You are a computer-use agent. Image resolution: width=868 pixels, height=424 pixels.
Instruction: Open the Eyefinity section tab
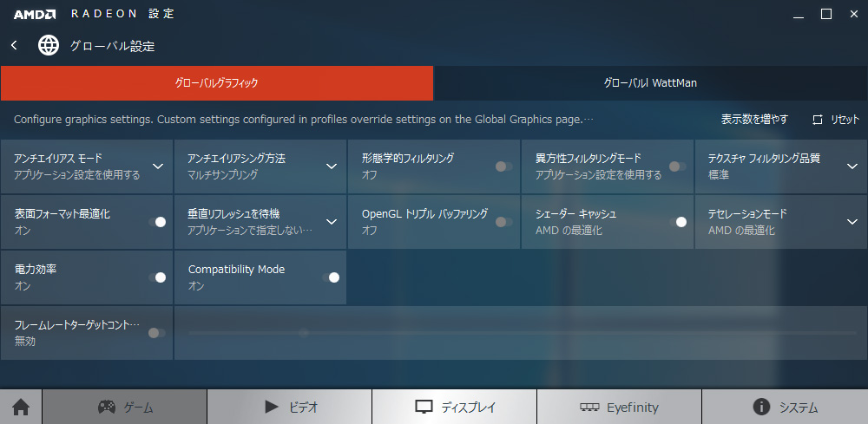click(x=620, y=408)
